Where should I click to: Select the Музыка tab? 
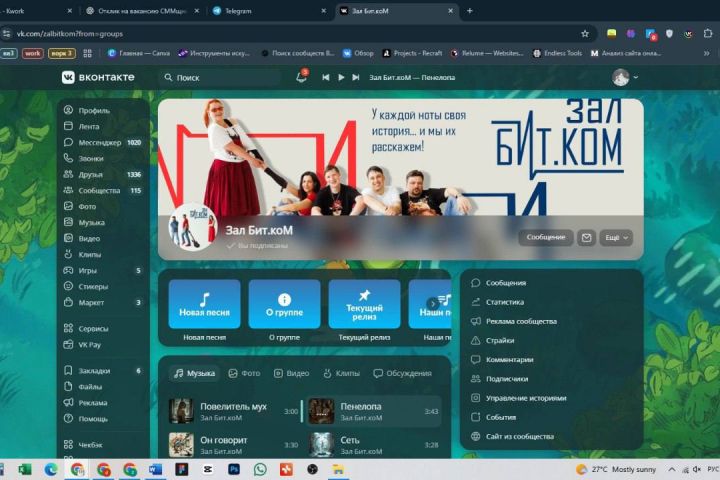194,373
